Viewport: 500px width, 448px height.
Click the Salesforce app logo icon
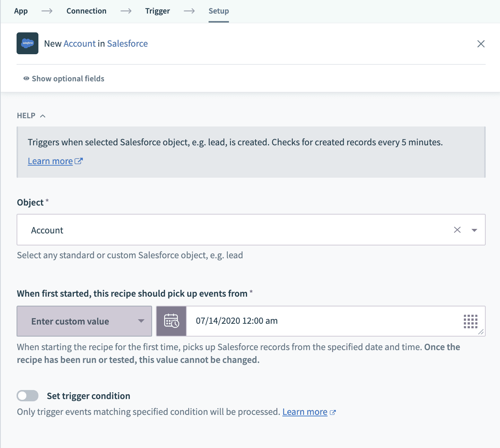point(27,43)
